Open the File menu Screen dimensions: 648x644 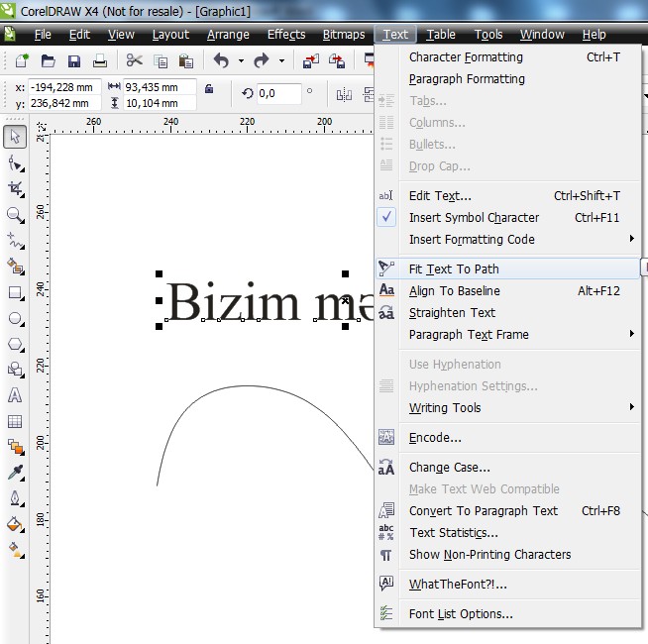pos(43,35)
